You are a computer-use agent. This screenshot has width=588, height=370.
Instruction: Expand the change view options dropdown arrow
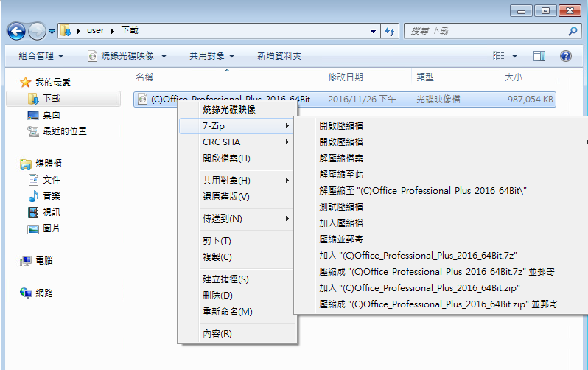coord(514,56)
